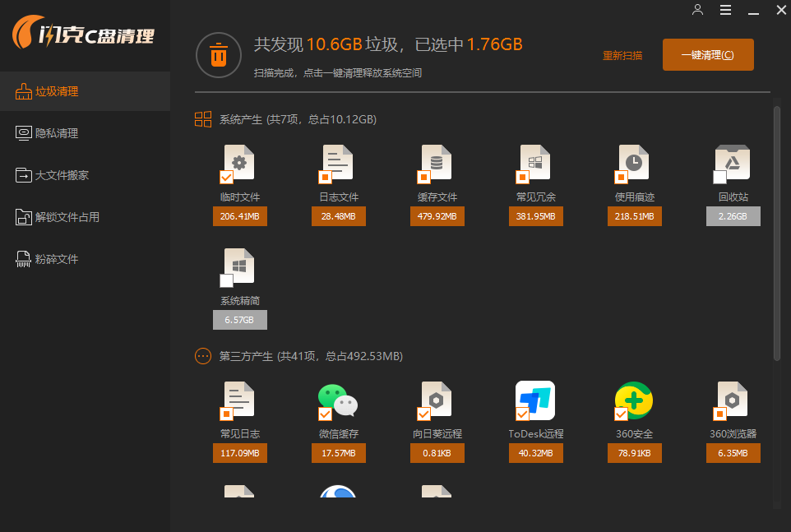Viewport: 791px width, 532px height.
Task: Select the ToDesk远程 cleanup icon
Action: (x=535, y=400)
